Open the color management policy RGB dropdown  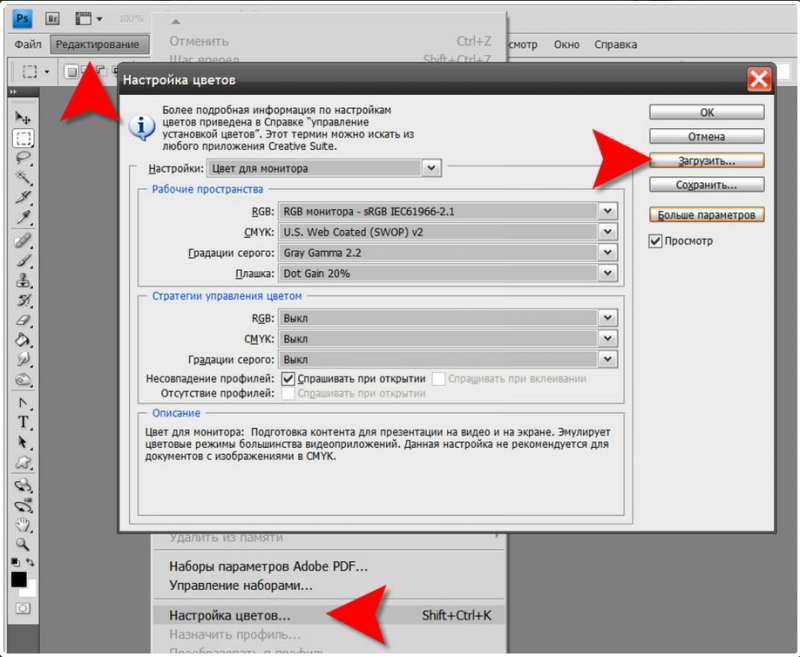pos(447,318)
